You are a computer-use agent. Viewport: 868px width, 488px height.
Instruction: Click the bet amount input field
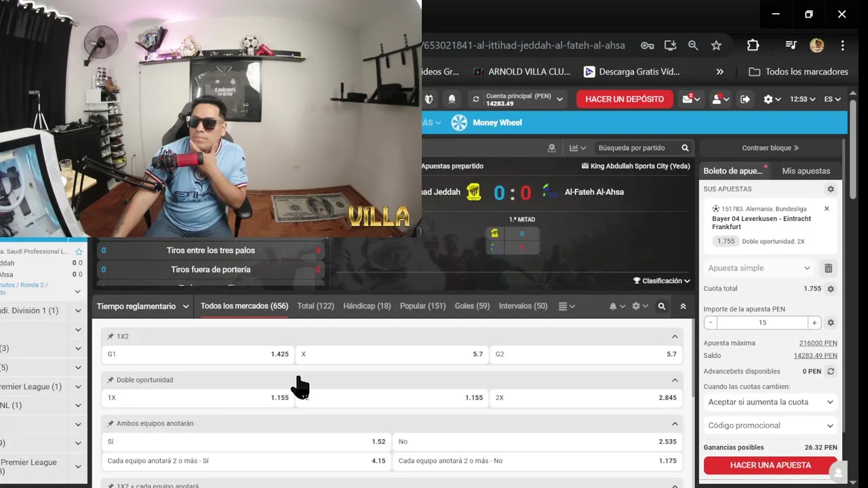coord(762,323)
